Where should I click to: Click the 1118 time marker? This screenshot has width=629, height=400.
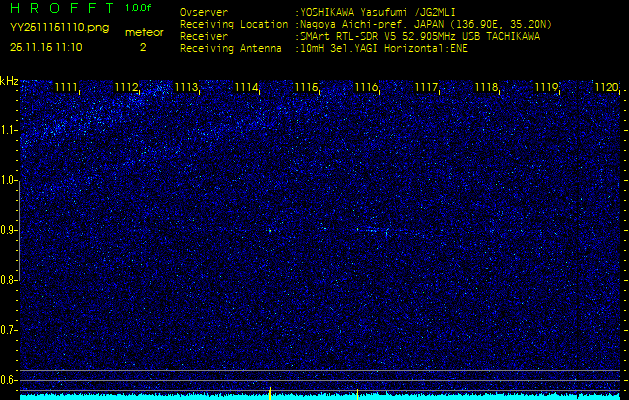pos(486,88)
